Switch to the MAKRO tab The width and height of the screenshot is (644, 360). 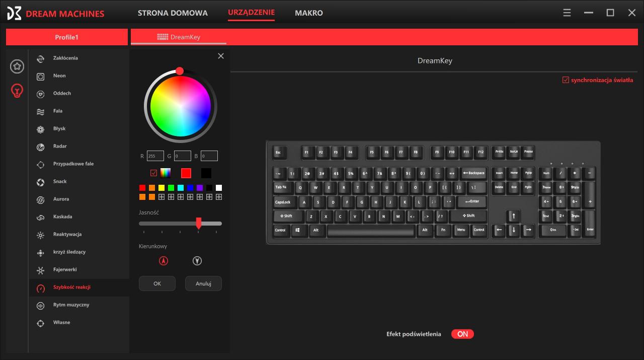coord(309,13)
